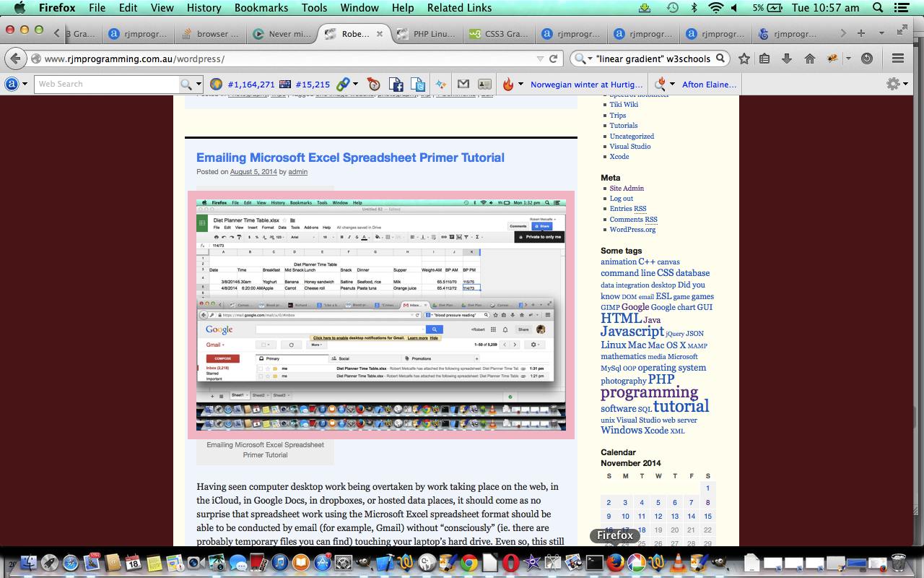The width and height of the screenshot is (924, 578).
Task: Click the search magnifier in Web Search box
Action: tap(186, 85)
